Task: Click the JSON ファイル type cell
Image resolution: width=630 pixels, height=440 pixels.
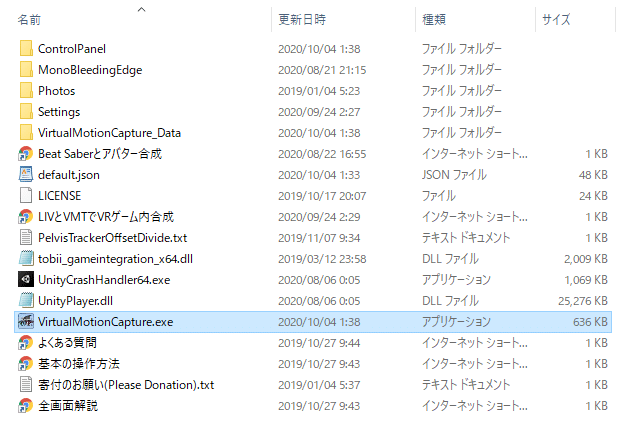Action: (454, 175)
